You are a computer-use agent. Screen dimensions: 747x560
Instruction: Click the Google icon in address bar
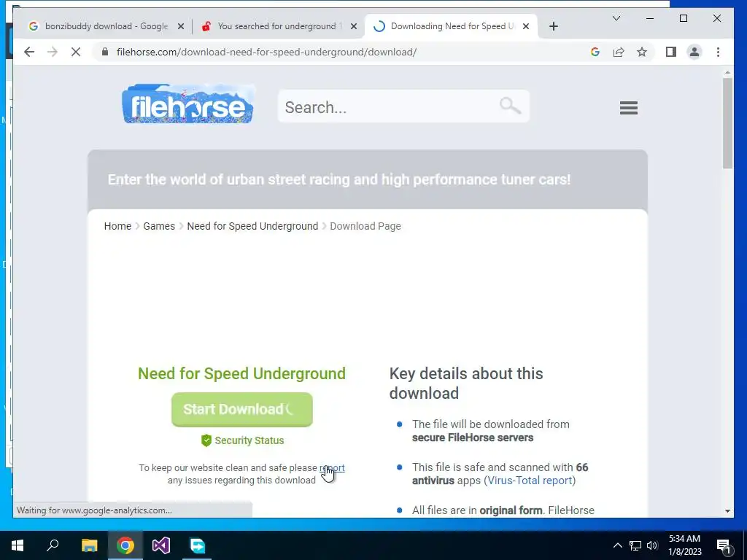coord(595,52)
